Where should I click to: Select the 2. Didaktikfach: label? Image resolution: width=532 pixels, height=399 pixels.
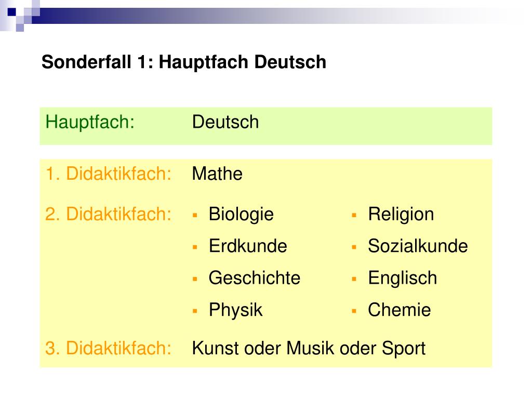coord(108,214)
